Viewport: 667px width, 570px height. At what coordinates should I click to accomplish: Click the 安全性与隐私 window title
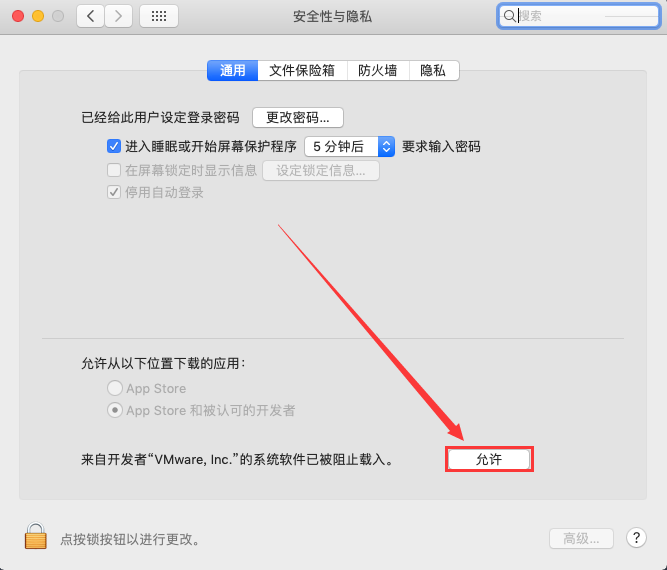point(333,16)
